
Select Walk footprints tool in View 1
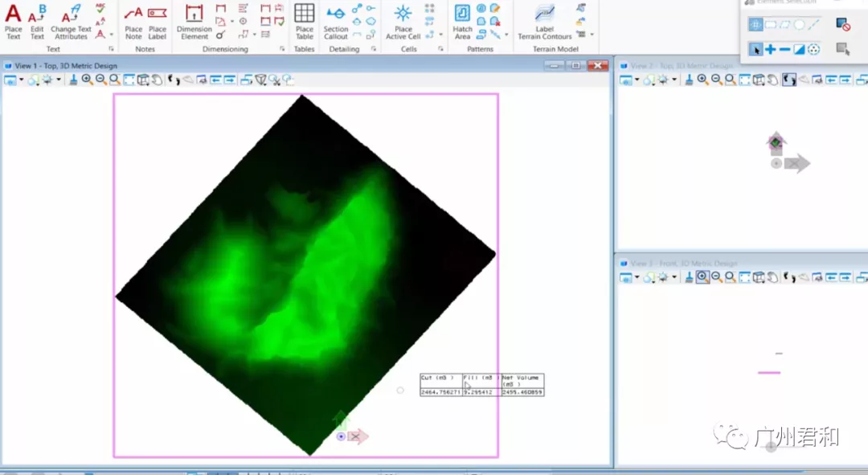coord(174,80)
